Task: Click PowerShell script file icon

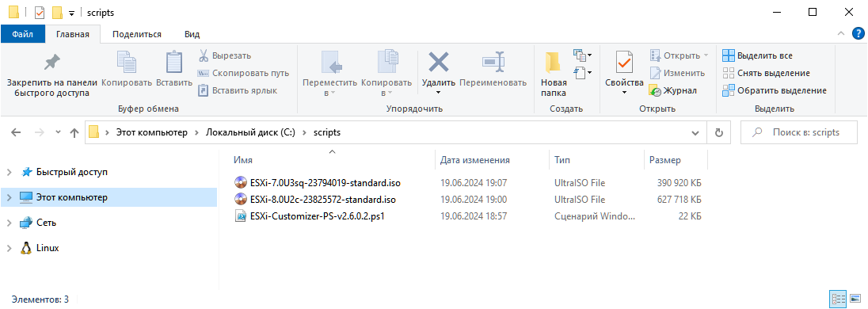Action: point(241,216)
